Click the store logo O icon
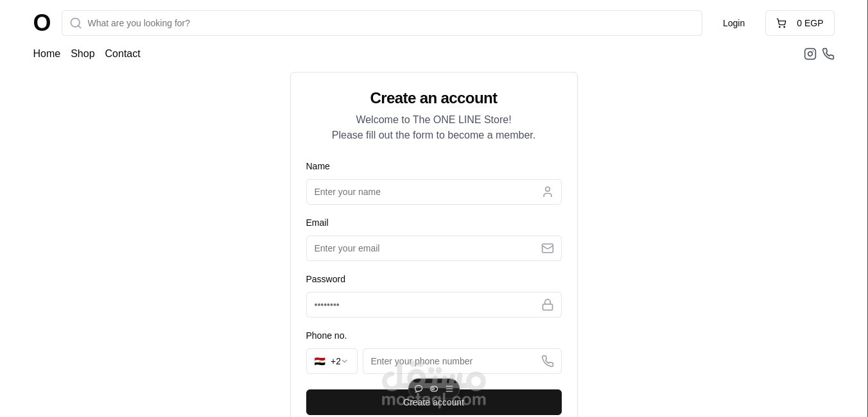Image resolution: width=868 pixels, height=417 pixels. [42, 23]
